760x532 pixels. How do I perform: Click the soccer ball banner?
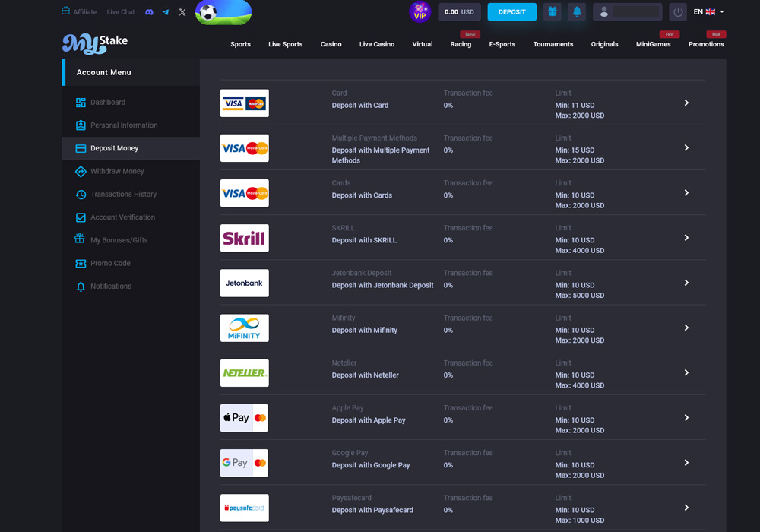click(x=223, y=12)
